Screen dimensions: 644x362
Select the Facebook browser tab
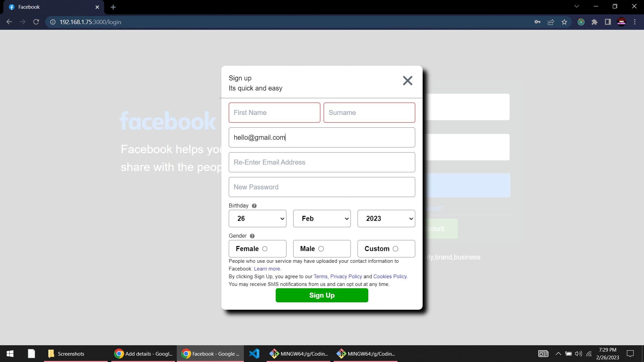click(54, 7)
